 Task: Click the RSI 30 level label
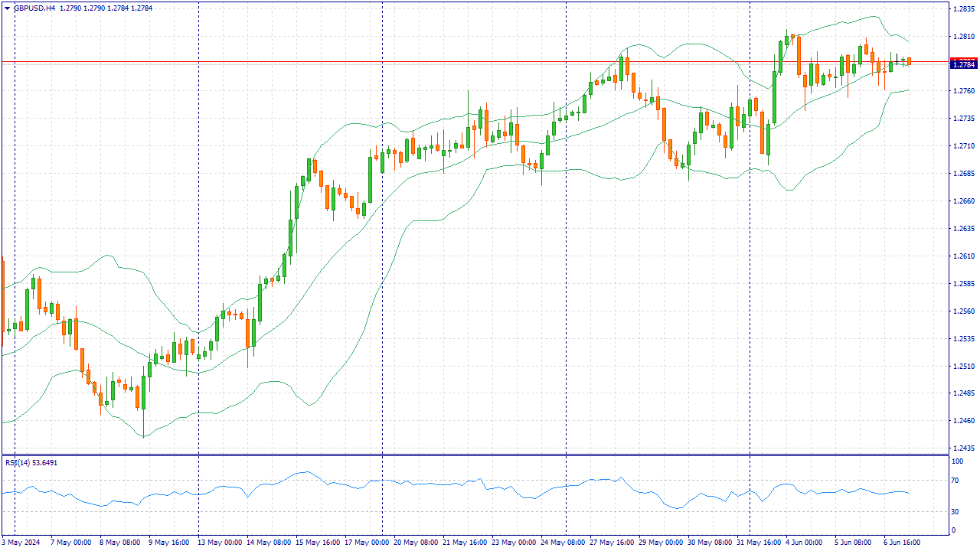[x=955, y=511]
